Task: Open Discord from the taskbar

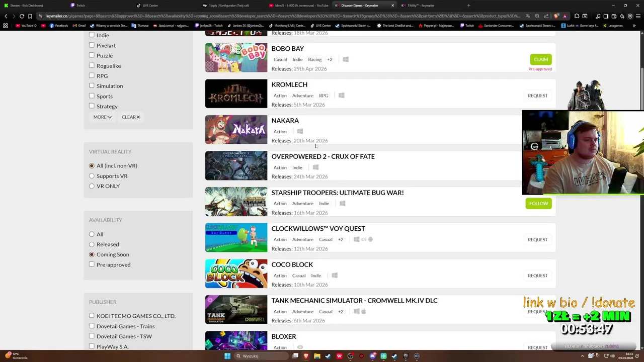Action: point(372,356)
